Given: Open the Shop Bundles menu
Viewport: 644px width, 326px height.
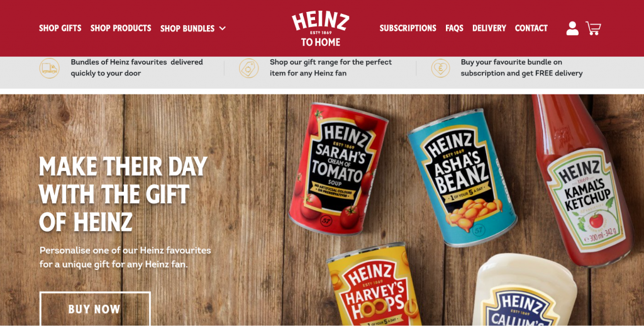Looking at the screenshot, I should point(187,28).
